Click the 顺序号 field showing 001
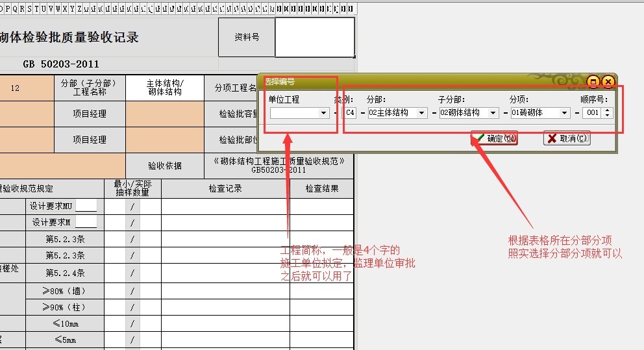Image resolution: width=644 pixels, height=350 pixels. click(591, 113)
